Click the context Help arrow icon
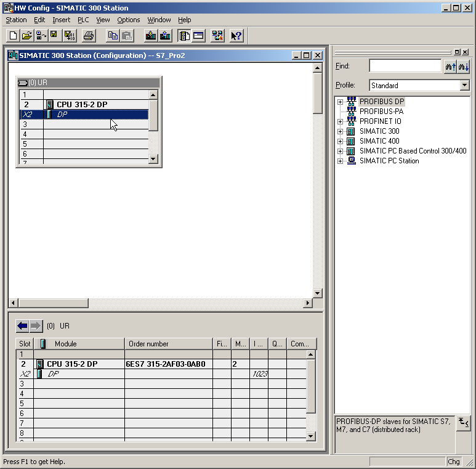The width and height of the screenshot is (476, 469). [x=236, y=36]
